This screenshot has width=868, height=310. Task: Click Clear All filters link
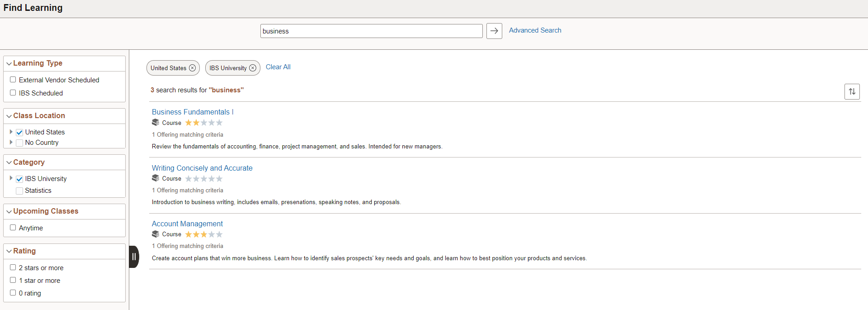tap(278, 67)
